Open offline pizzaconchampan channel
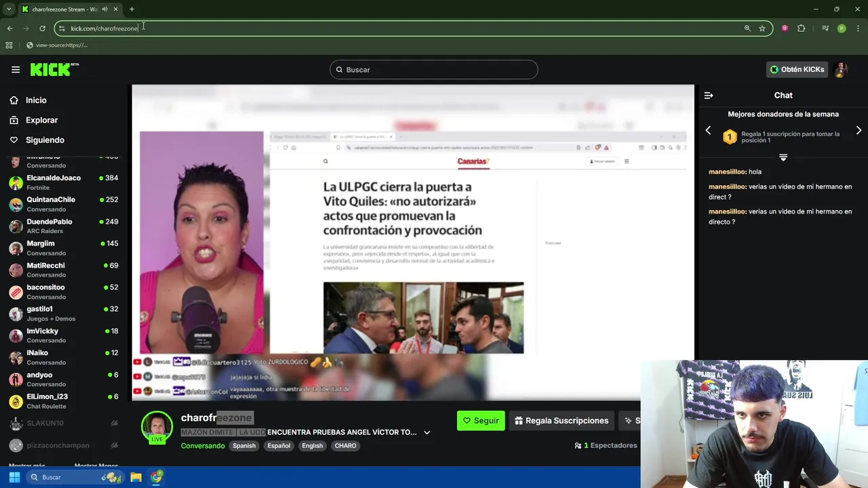Viewport: 868px width, 488px height. click(x=64, y=445)
